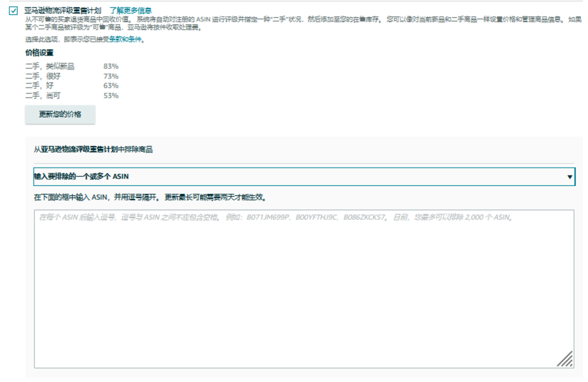Viewport: 588px width, 382px height.
Task: Click the 63% price value
Action: click(x=111, y=85)
